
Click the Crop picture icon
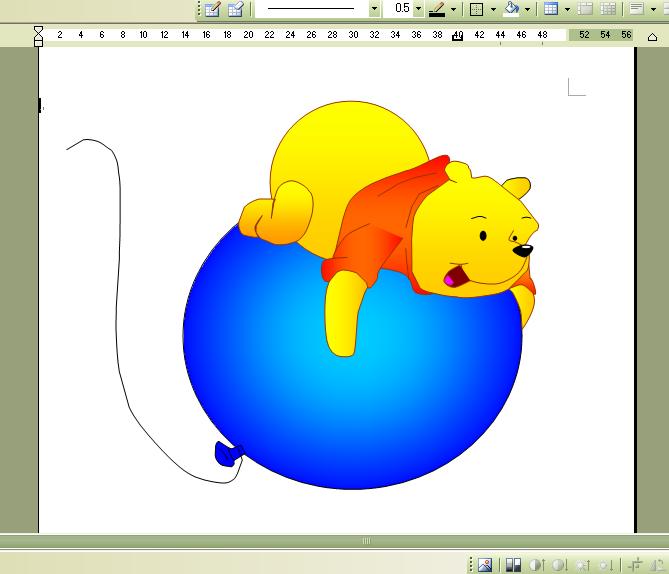[635, 565]
